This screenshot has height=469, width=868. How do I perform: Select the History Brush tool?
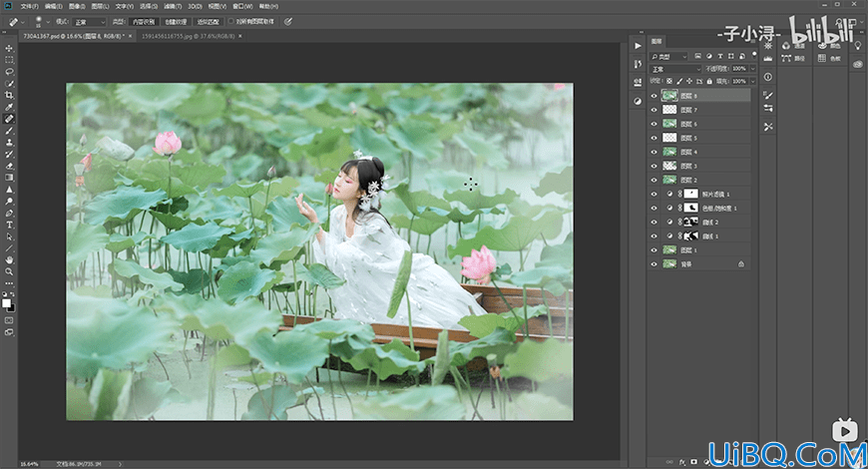(x=9, y=154)
